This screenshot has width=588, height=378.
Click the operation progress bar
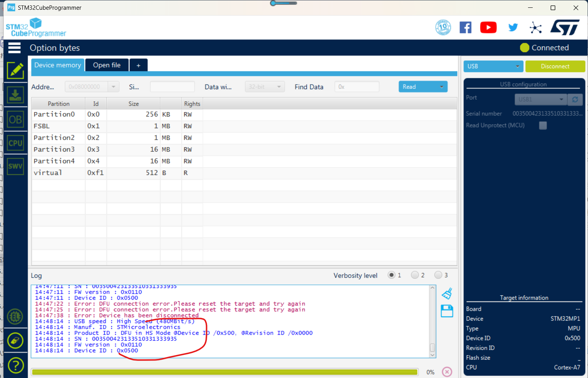click(x=225, y=372)
